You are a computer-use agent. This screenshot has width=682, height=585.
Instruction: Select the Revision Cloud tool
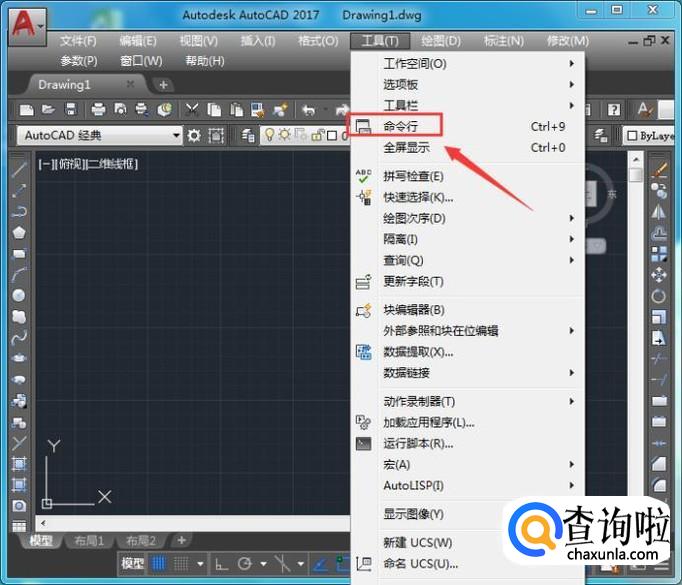click(x=19, y=317)
